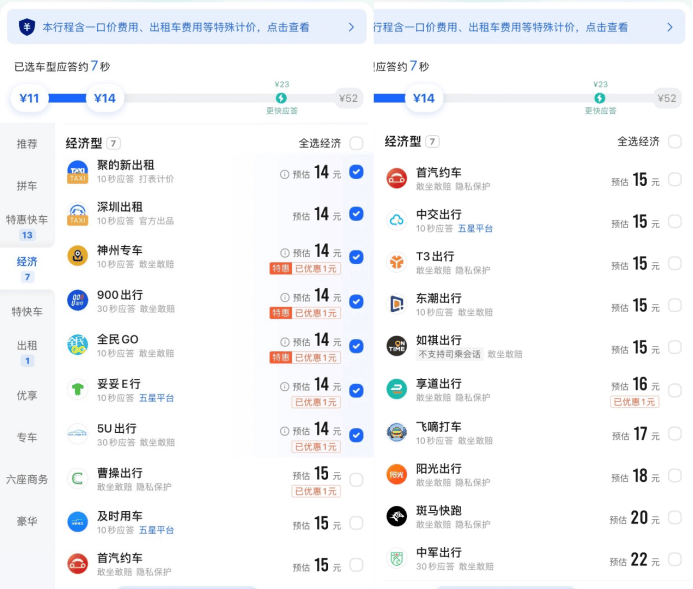The height and width of the screenshot is (589, 693).
Task: Tap the 东潮出行 logo icon
Action: pos(396,304)
